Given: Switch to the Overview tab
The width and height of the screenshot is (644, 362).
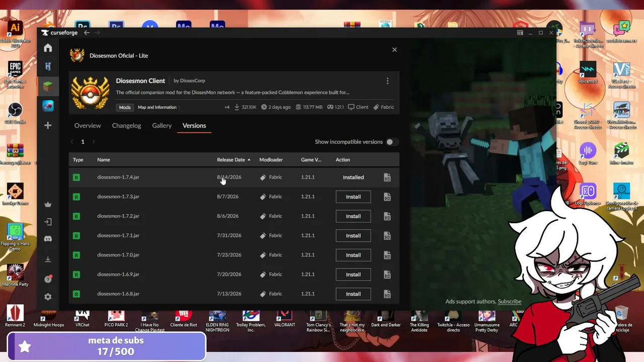Looking at the screenshot, I should (x=88, y=126).
